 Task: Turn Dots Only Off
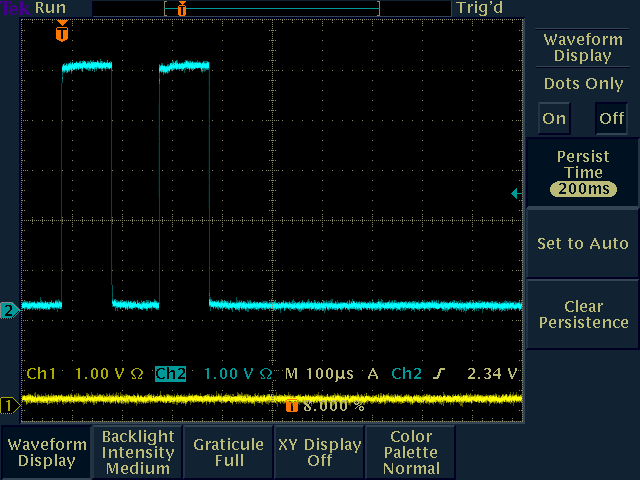[610, 118]
